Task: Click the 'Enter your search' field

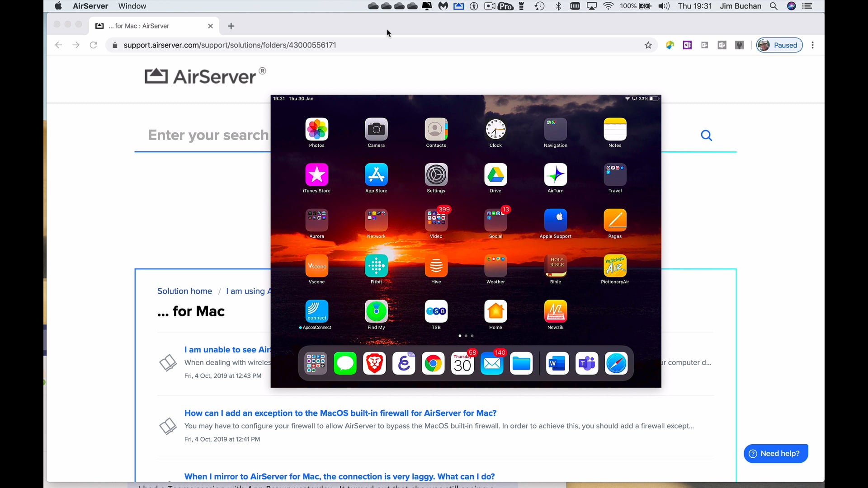Action: (x=208, y=135)
